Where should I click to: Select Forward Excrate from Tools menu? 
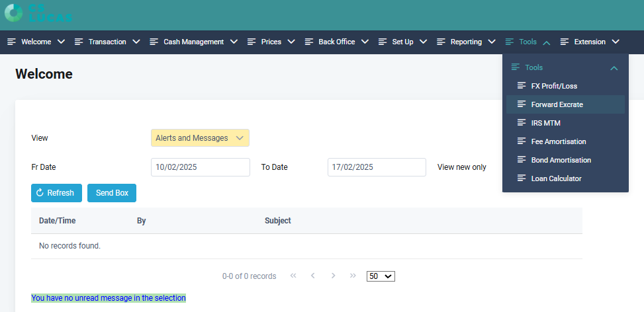point(557,104)
